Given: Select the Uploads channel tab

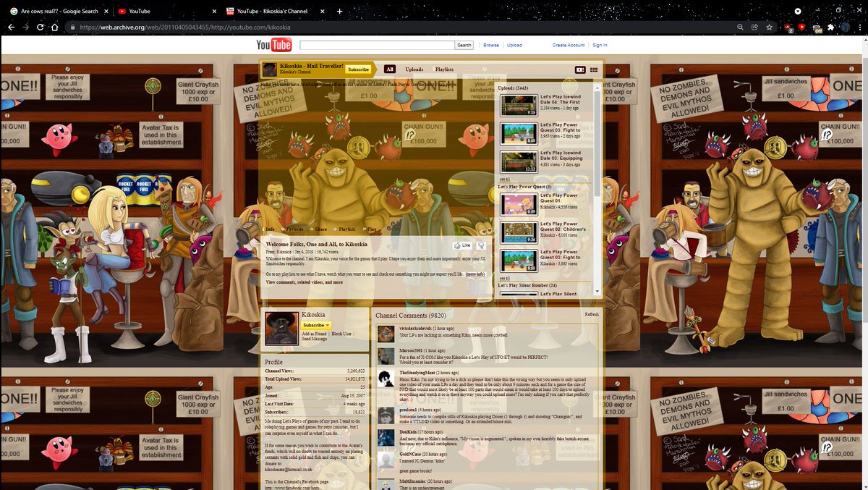Looking at the screenshot, I should (x=414, y=69).
